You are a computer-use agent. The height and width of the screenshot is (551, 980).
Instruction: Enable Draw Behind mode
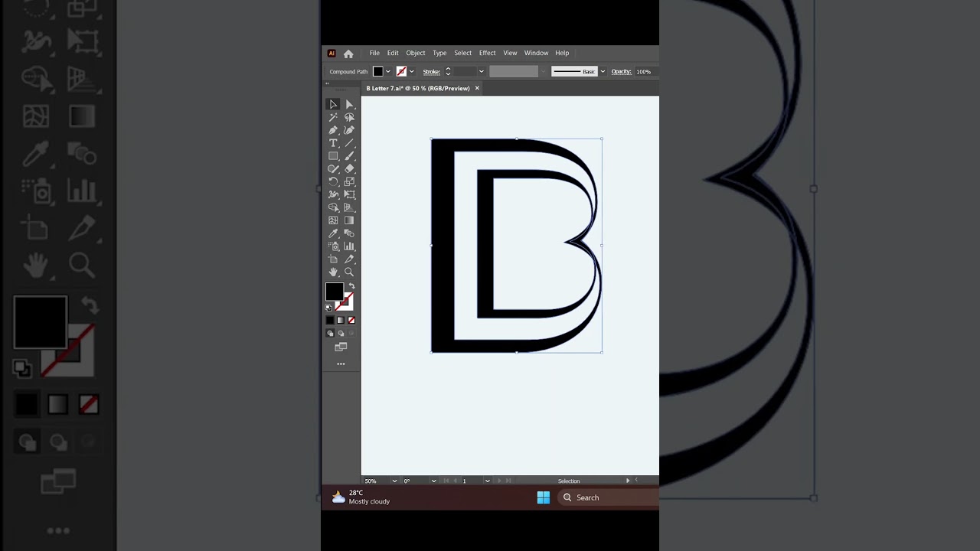[x=341, y=334]
